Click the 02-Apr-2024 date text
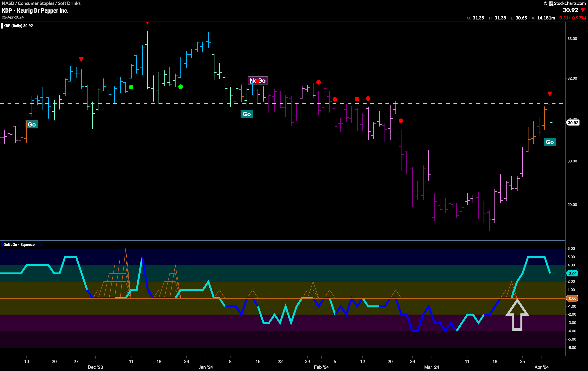 (13, 17)
